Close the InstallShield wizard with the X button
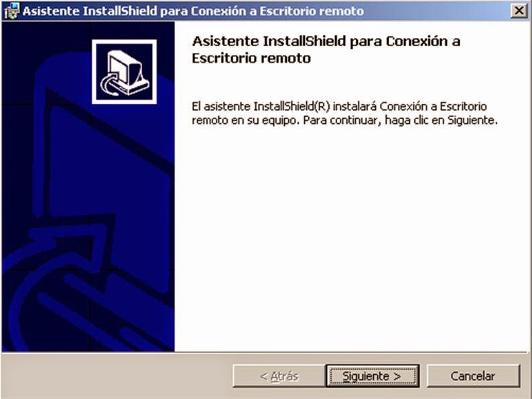532x399 pixels. pos(519,11)
